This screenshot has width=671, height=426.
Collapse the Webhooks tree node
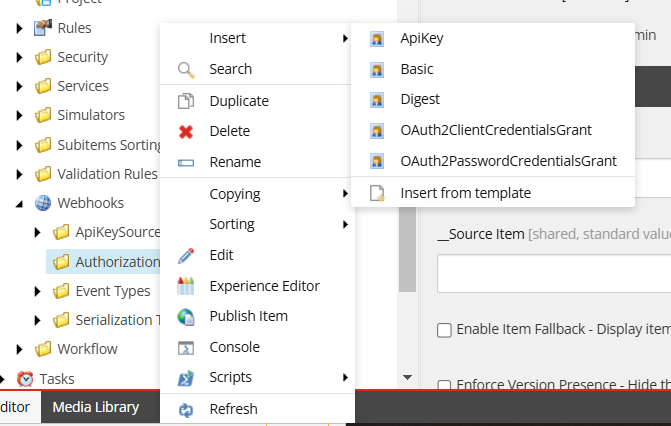[20, 204]
